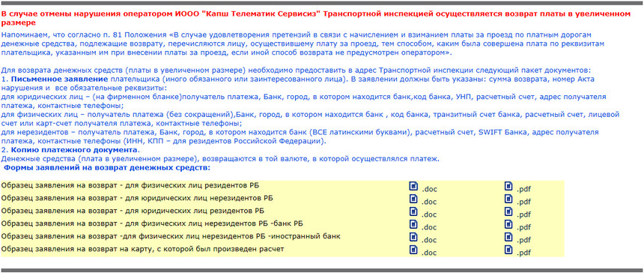
Task: Select row text 'для юридических лиц нерезидентов РБ'
Action: click(x=198, y=198)
